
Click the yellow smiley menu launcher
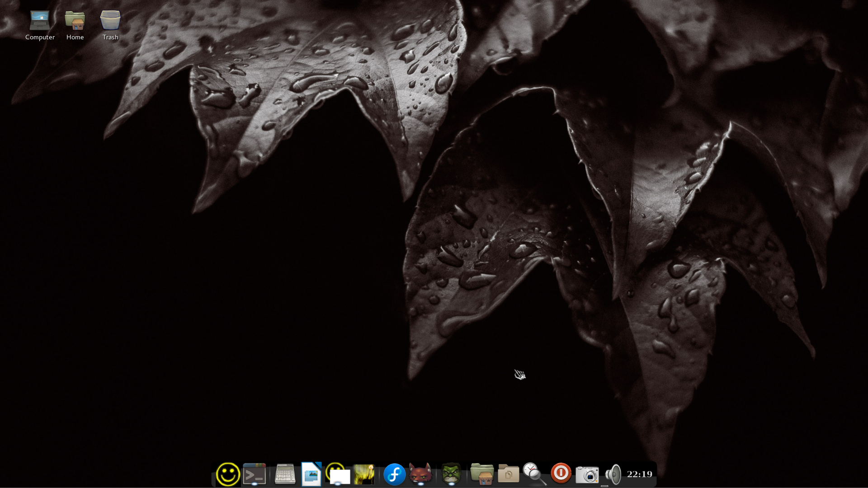pos(227,474)
